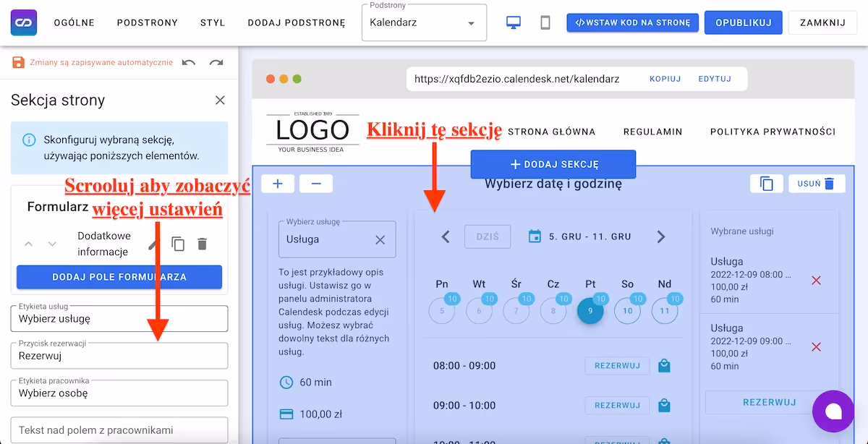Click the redo arrow icon
Viewport: 868px width, 444px height.
coord(216,62)
